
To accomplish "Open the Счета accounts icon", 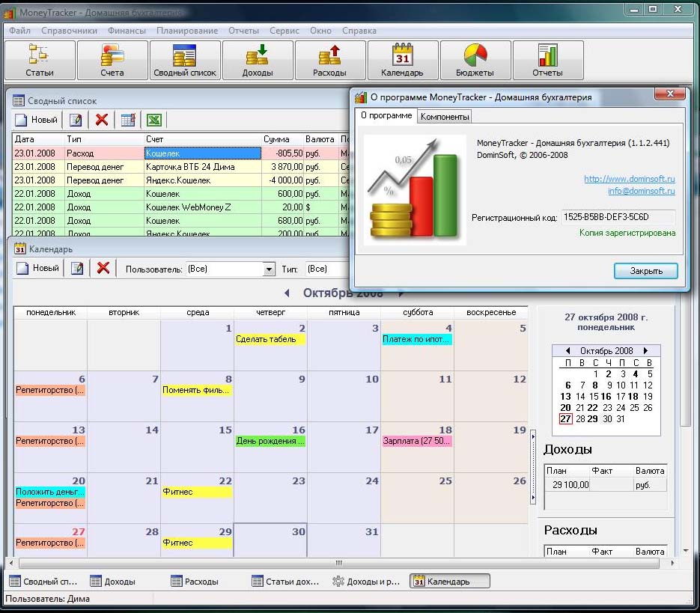I will click(x=112, y=61).
